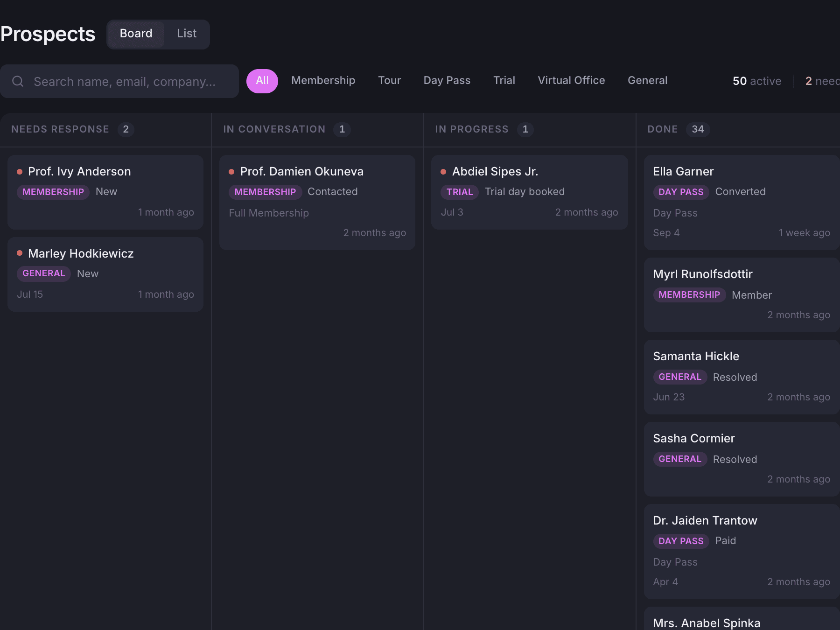Screen dimensions: 840x630
Task: Open Dr. Jaiden Trantow's card
Action: click(x=742, y=552)
